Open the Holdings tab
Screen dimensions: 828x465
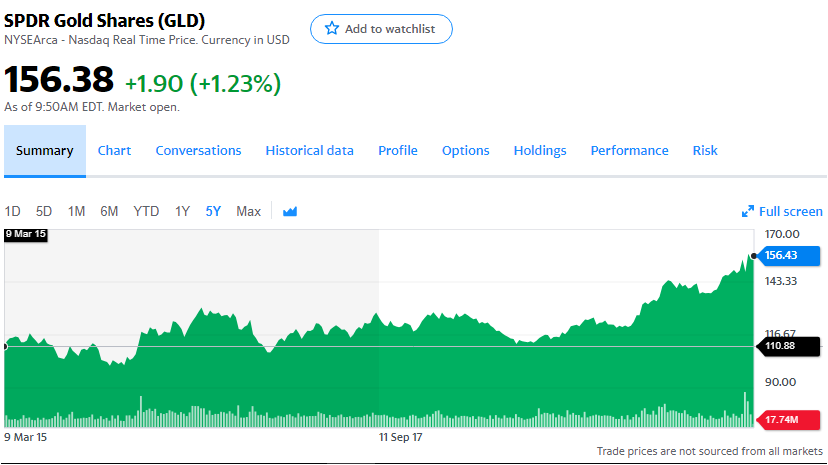540,150
